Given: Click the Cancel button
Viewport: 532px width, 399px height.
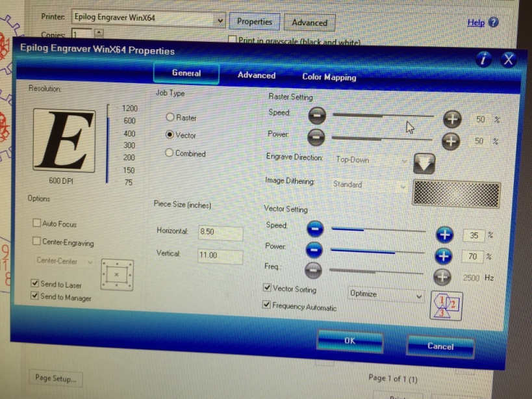Looking at the screenshot, I should pyautogui.click(x=440, y=346).
